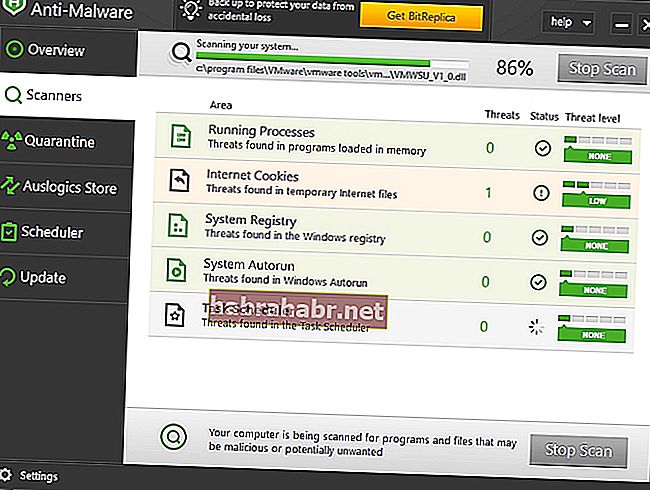
Task: Click 'Threats found in temporary Internet files' text
Action: (301, 191)
